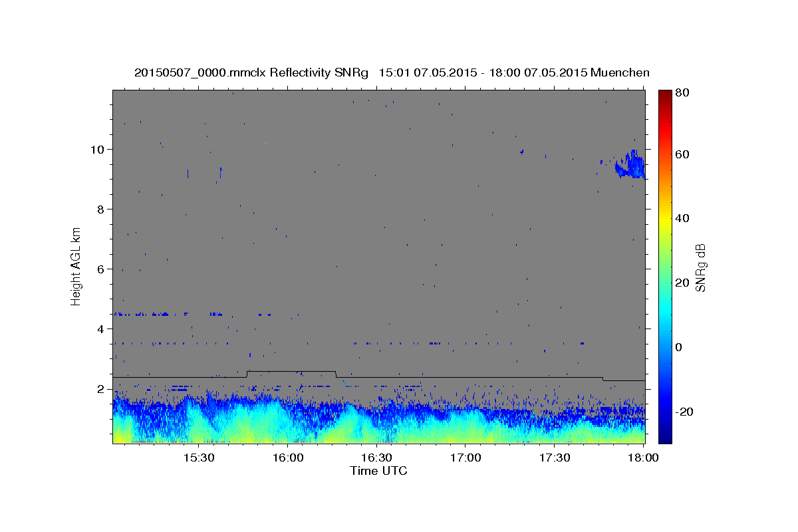Click the dark red top of the colorbar

(664, 96)
